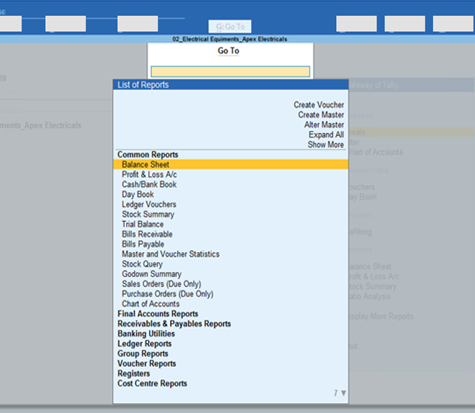Select Master and Voucher Statistics
The height and width of the screenshot is (413, 475).
170,254
